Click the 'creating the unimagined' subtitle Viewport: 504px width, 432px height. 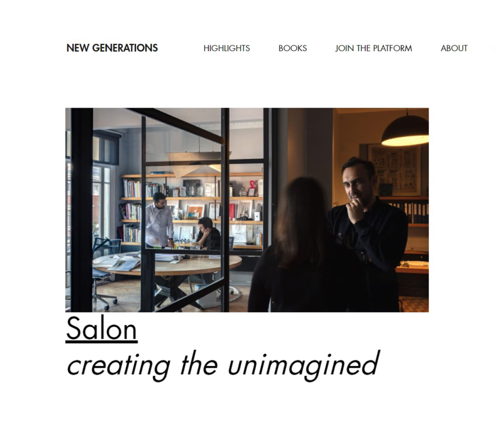(x=223, y=365)
